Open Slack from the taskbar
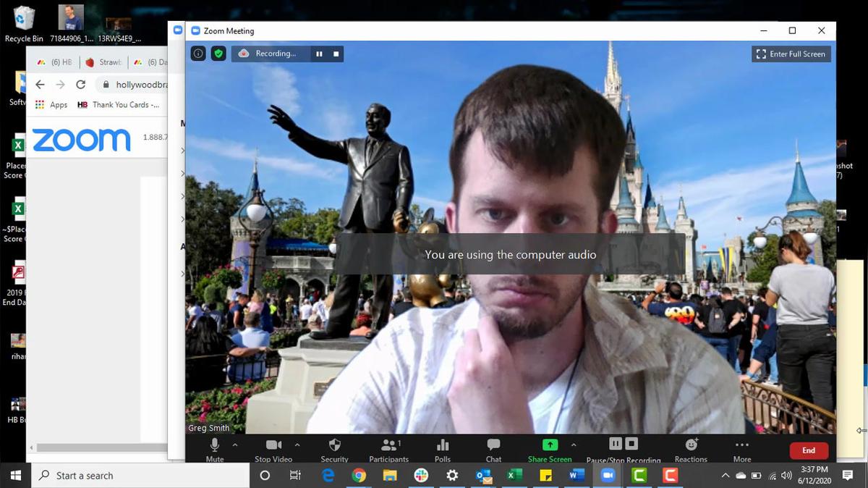 pyautogui.click(x=421, y=476)
